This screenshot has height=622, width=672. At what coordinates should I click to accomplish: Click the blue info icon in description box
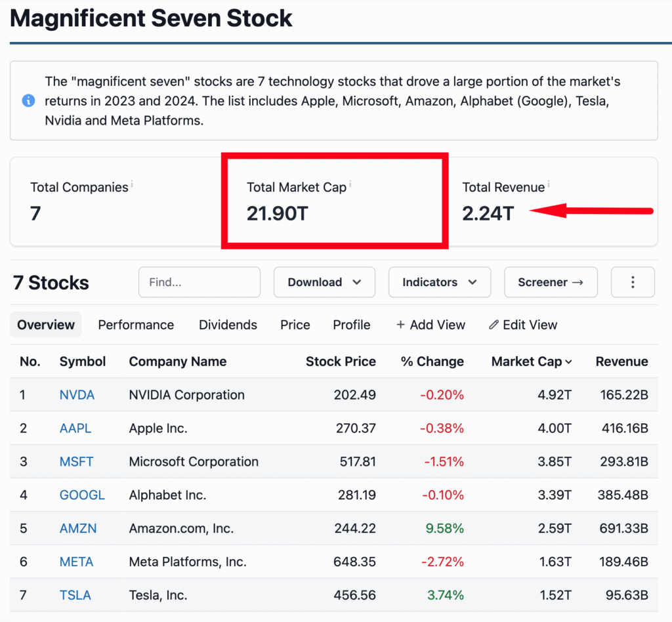pos(28,101)
